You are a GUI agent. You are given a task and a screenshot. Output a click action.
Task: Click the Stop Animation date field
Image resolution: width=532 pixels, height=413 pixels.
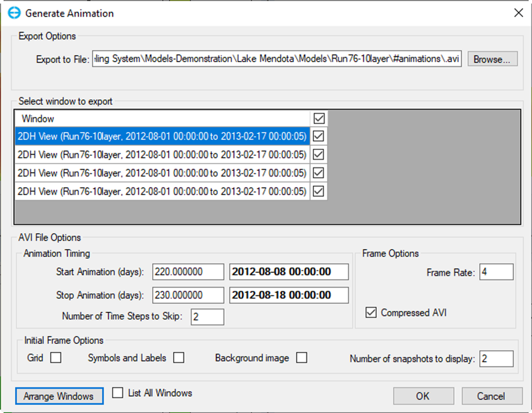click(289, 295)
